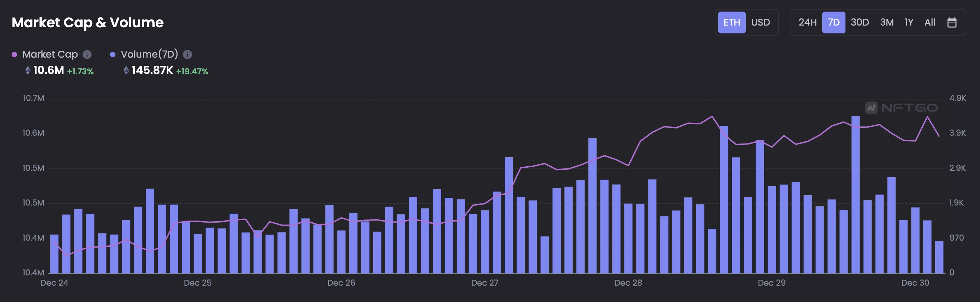Click the tallest volume bar on Dec 29
The height and width of the screenshot is (302, 980).
pyautogui.click(x=855, y=194)
